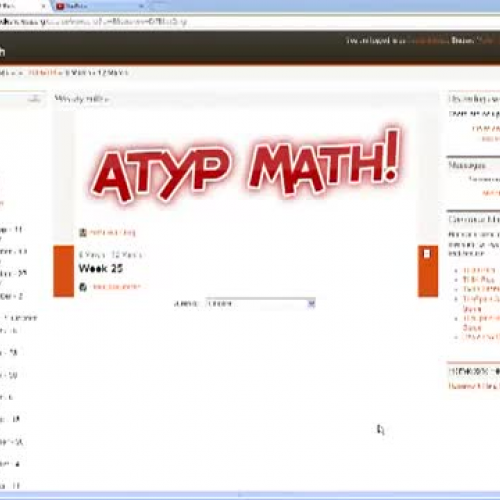Click the YouTube tab's red favicon
This screenshot has width=500, height=500.
(x=60, y=6)
